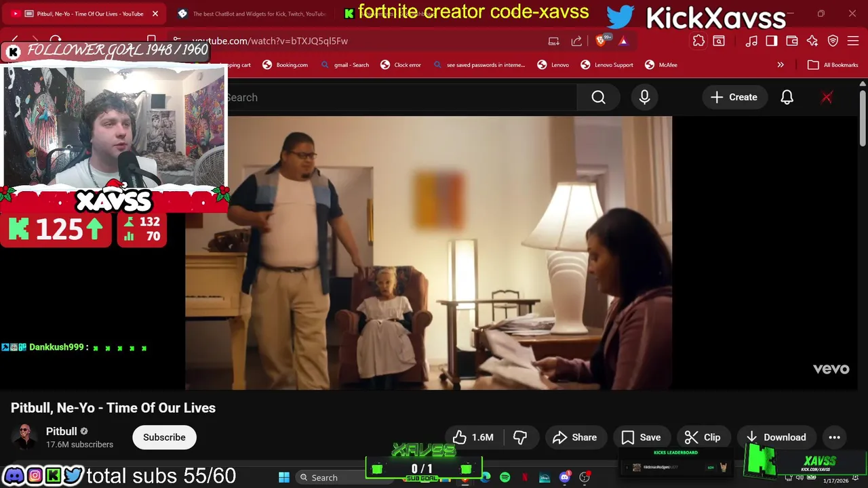
Task: Open the McAfee bookmark
Action: click(661, 65)
